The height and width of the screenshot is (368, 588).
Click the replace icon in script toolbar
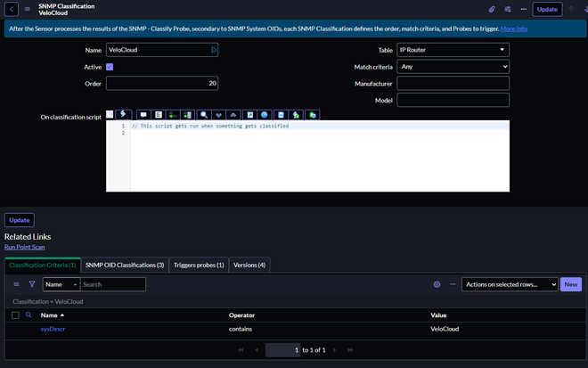[173, 115]
